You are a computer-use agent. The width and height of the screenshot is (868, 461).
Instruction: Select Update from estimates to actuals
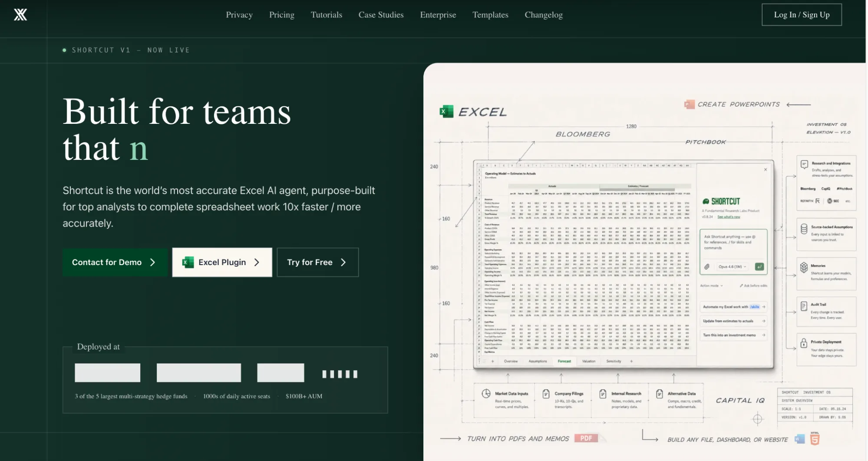coord(733,321)
